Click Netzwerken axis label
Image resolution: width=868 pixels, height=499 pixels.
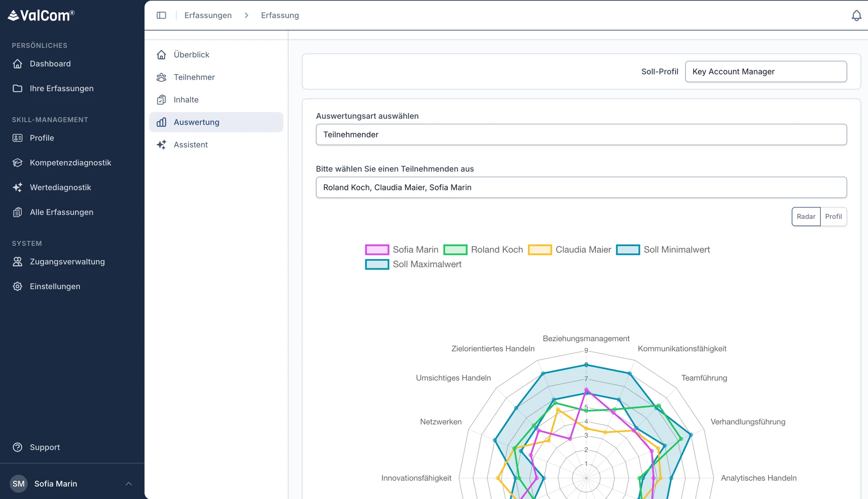[x=441, y=422]
